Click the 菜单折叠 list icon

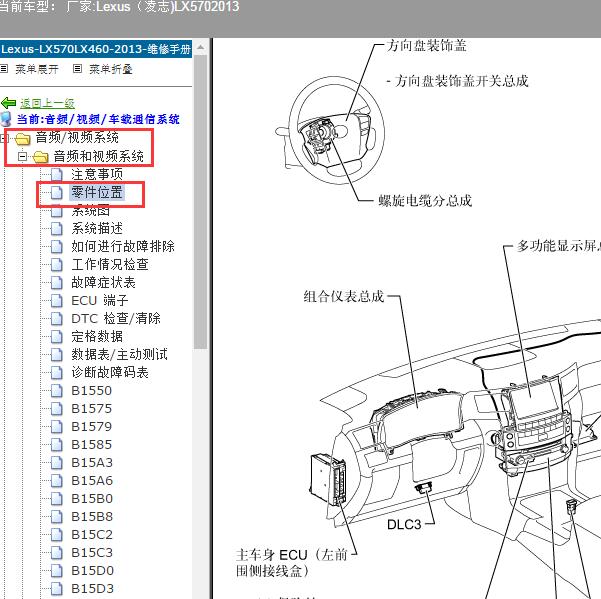[x=77, y=69]
